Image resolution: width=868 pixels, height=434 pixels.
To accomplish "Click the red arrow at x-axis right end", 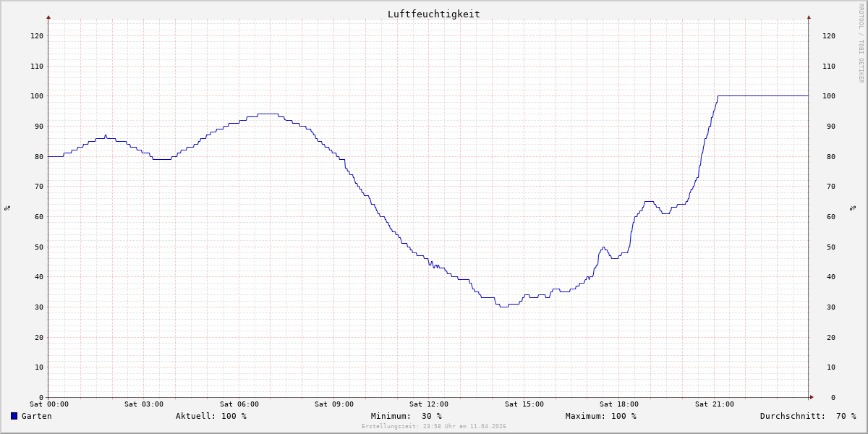I will 811,397.
